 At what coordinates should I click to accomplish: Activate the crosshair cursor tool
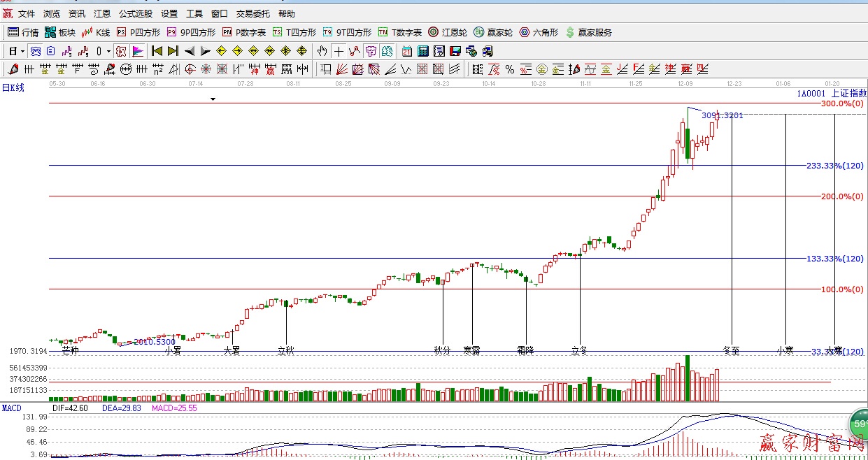(x=339, y=51)
